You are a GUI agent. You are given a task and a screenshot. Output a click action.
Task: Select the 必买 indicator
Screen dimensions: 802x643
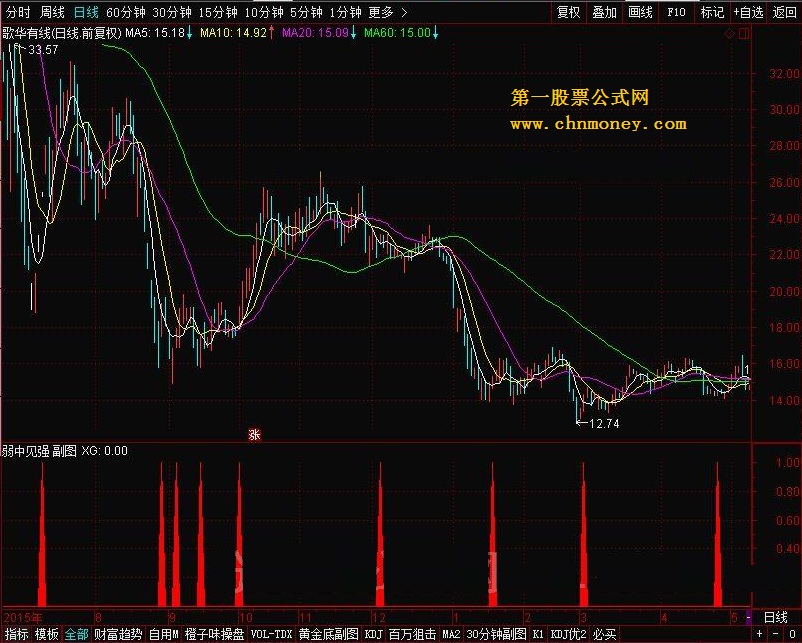[604, 635]
